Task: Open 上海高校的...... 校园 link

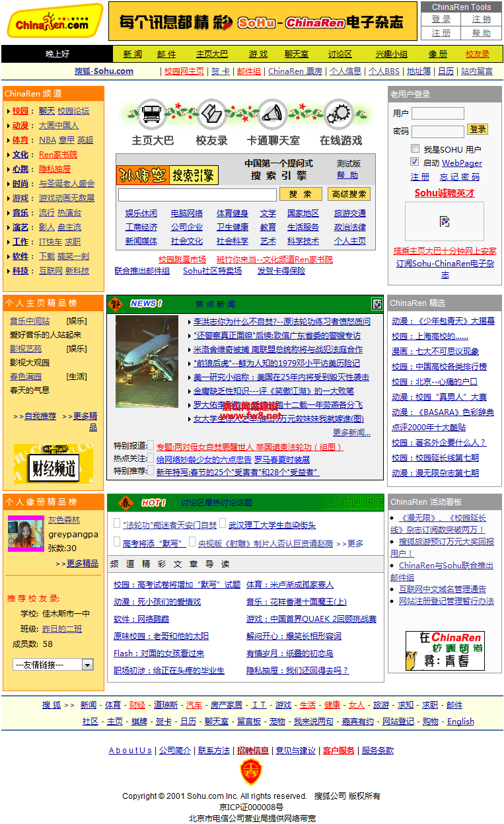Action: 430,336
